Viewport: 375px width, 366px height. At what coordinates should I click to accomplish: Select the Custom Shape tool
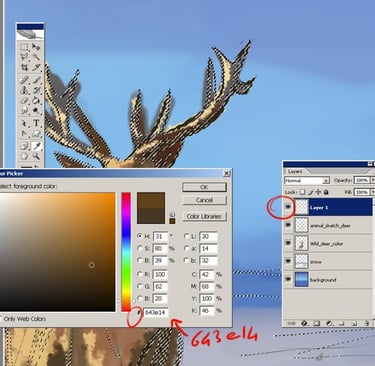click(x=36, y=134)
